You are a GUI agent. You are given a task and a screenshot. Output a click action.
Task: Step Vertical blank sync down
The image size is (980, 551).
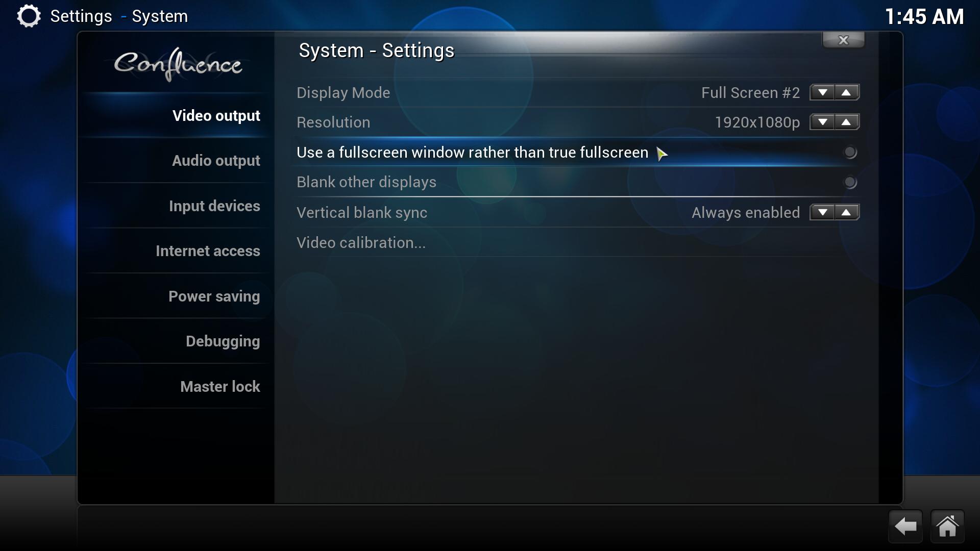point(822,212)
